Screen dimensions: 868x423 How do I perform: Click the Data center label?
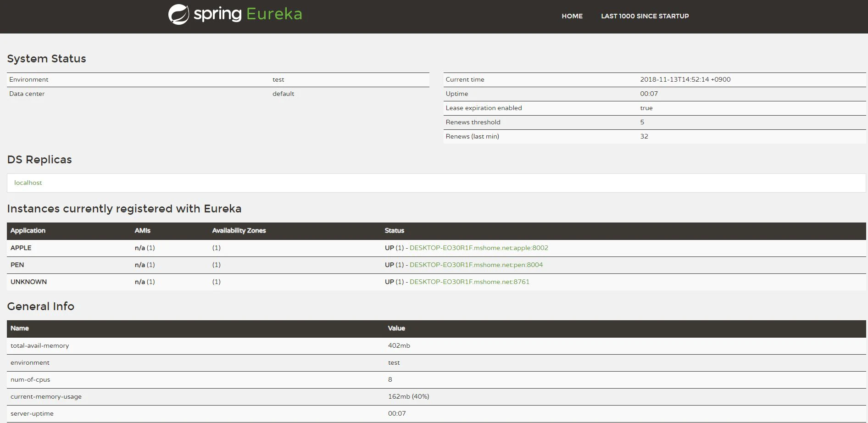[27, 94]
